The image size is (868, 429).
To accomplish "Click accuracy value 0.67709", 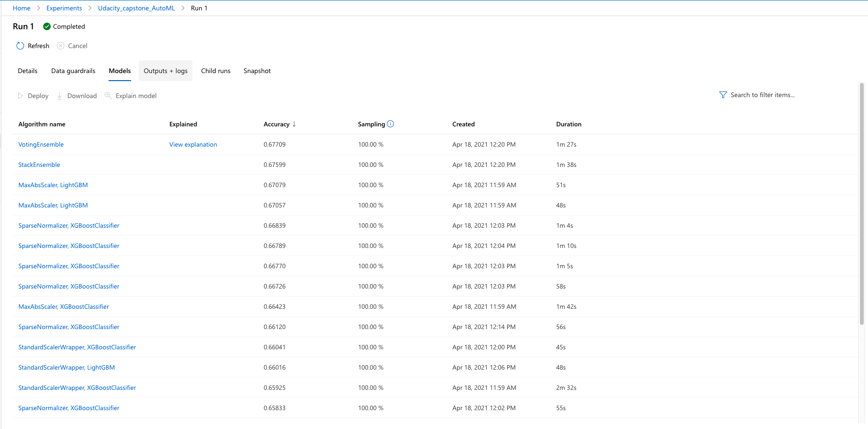I will click(275, 144).
